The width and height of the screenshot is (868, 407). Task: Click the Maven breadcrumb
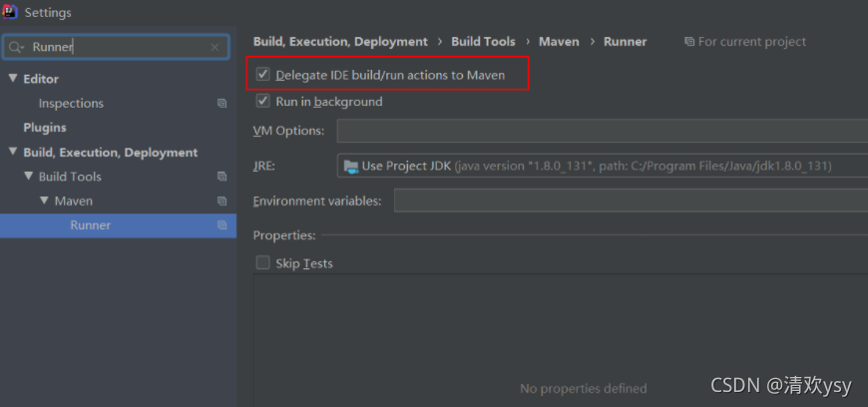pyautogui.click(x=559, y=42)
